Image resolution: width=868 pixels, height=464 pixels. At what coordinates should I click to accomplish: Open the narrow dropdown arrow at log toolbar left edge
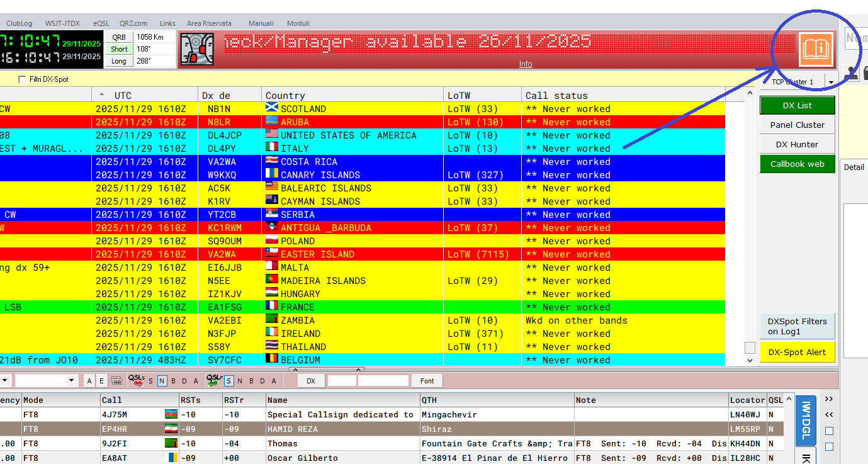[5, 380]
